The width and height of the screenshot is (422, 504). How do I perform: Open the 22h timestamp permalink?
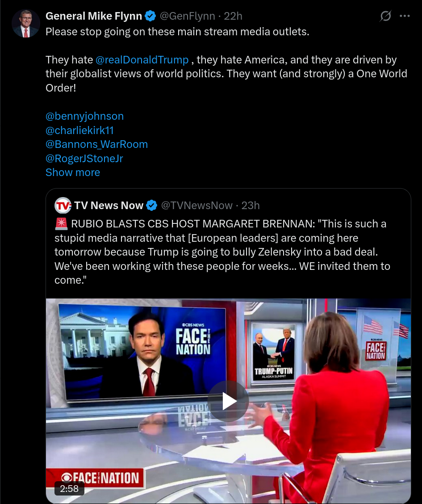tap(233, 16)
